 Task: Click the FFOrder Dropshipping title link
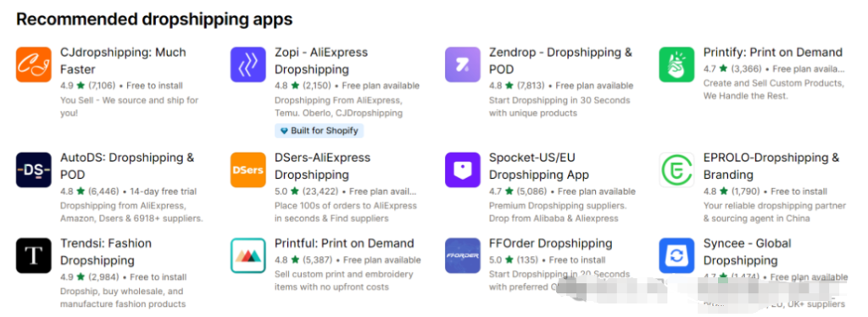pyautogui.click(x=550, y=243)
